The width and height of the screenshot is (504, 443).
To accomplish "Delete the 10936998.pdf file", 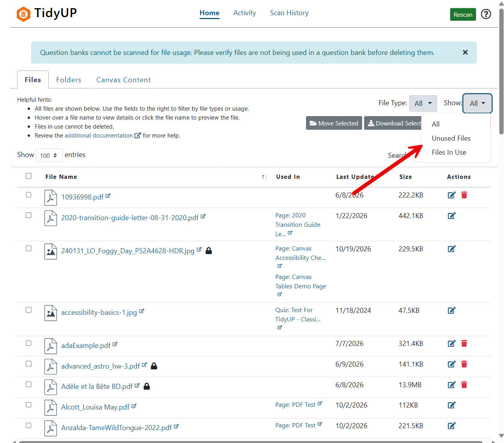I will click(x=464, y=195).
